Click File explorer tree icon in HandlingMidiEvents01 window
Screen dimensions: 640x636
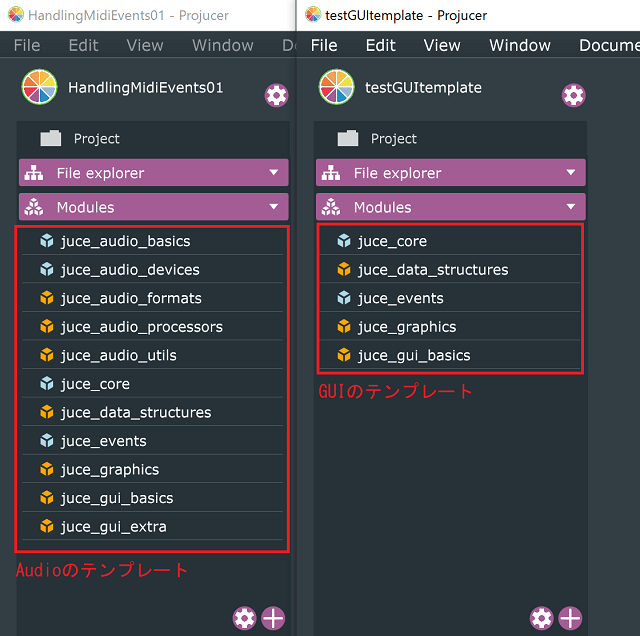pos(34,173)
